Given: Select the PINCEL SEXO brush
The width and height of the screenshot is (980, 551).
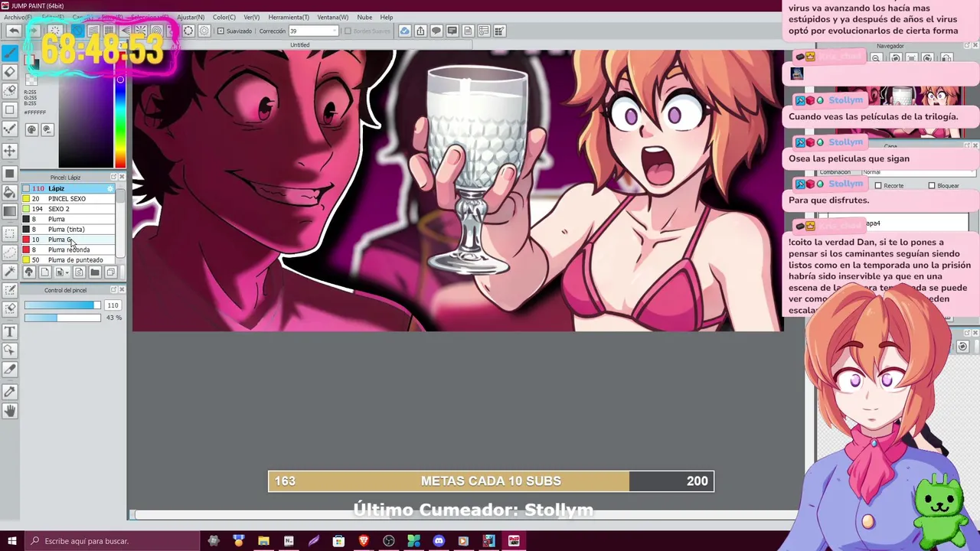Looking at the screenshot, I should point(67,199).
